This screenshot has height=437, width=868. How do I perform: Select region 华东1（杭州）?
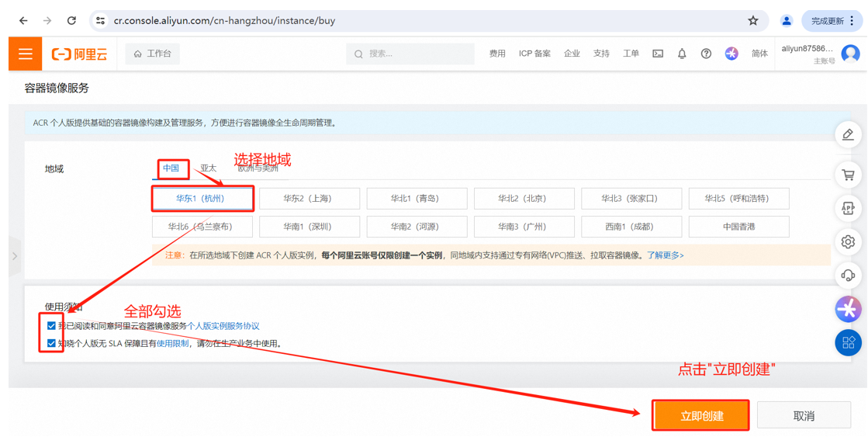pos(202,198)
